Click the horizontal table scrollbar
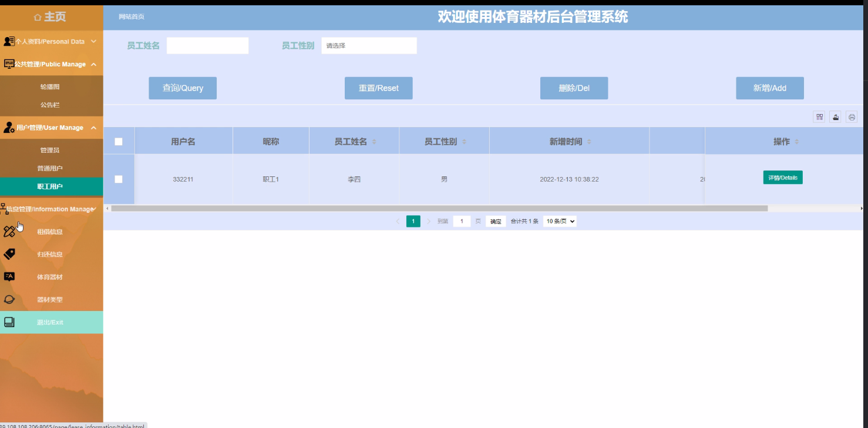 tap(439, 208)
